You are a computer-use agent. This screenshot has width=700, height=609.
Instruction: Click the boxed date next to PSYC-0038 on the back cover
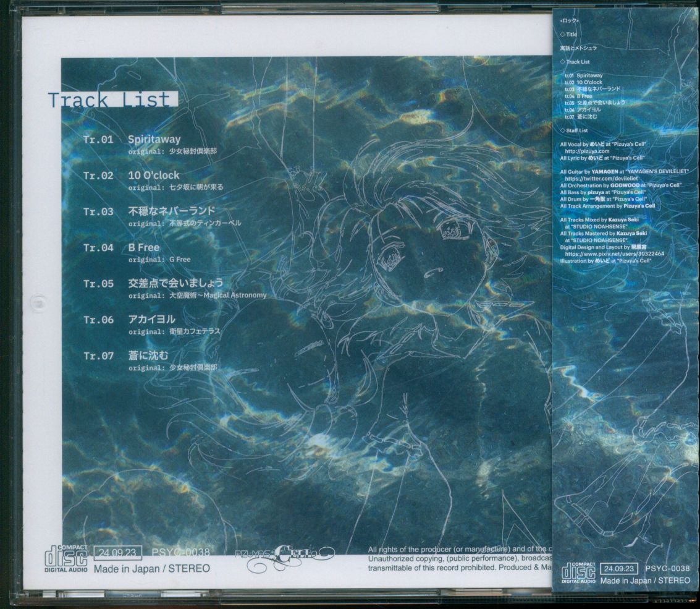point(118,553)
